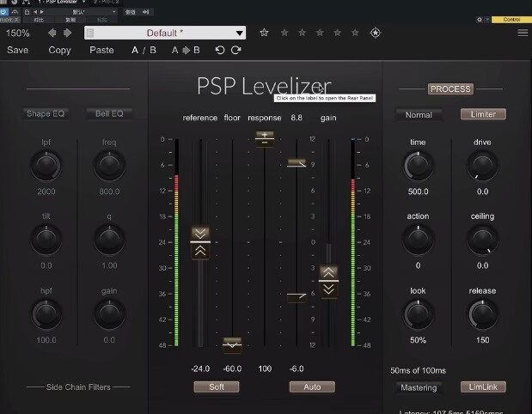Redo the last parameter change

pyautogui.click(x=235, y=50)
